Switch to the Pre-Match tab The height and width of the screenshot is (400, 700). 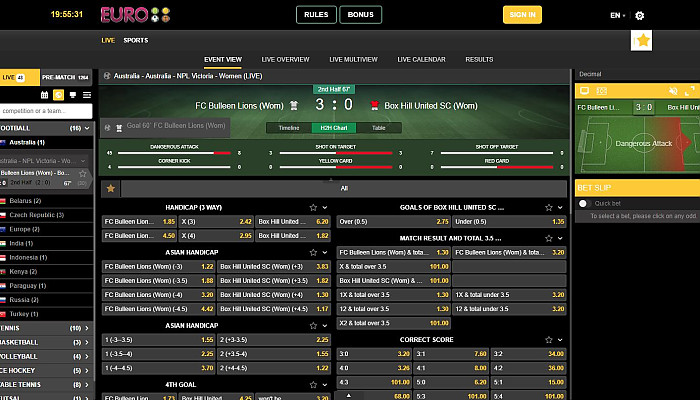pyautogui.click(x=66, y=77)
